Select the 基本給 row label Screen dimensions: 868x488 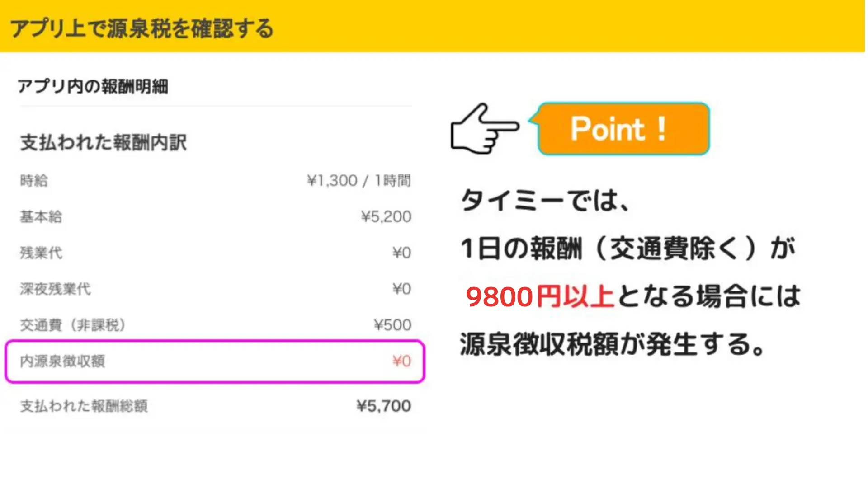point(41,217)
